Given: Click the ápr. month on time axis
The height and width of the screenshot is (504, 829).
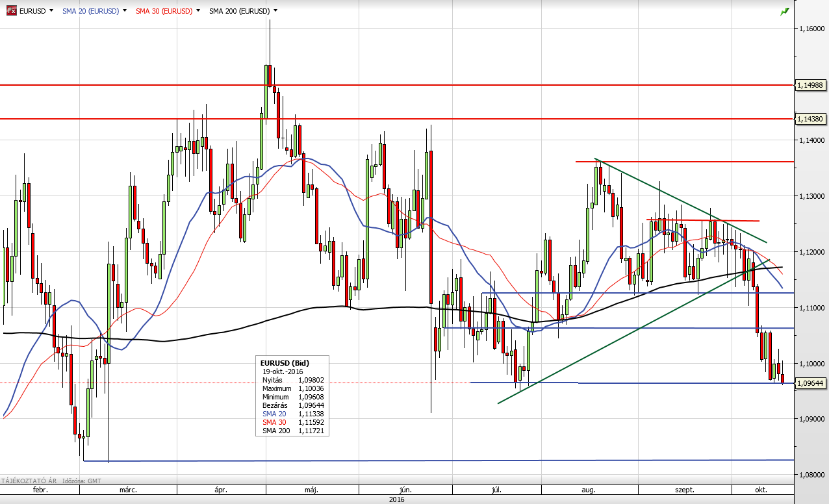Looking at the screenshot, I should coord(220,490).
